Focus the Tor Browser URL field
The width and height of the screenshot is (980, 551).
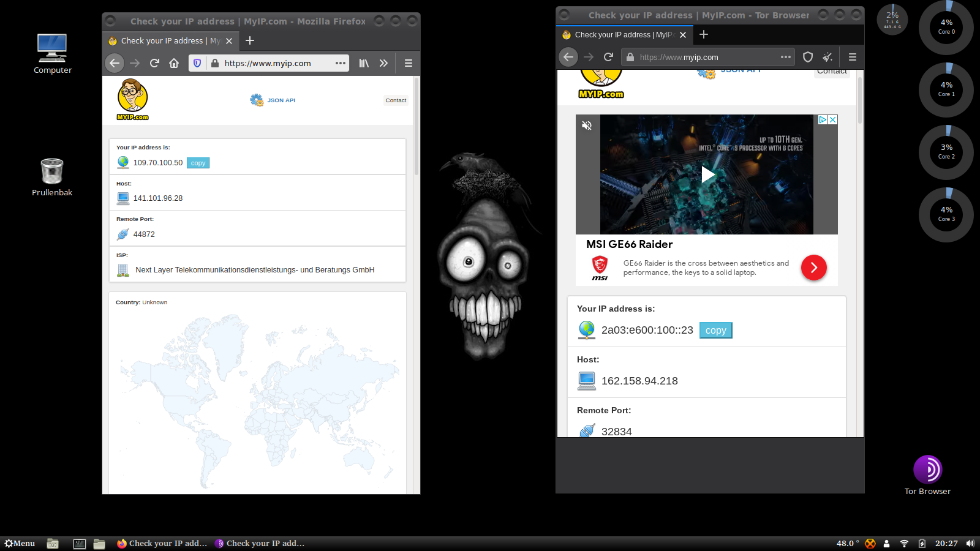coord(709,57)
